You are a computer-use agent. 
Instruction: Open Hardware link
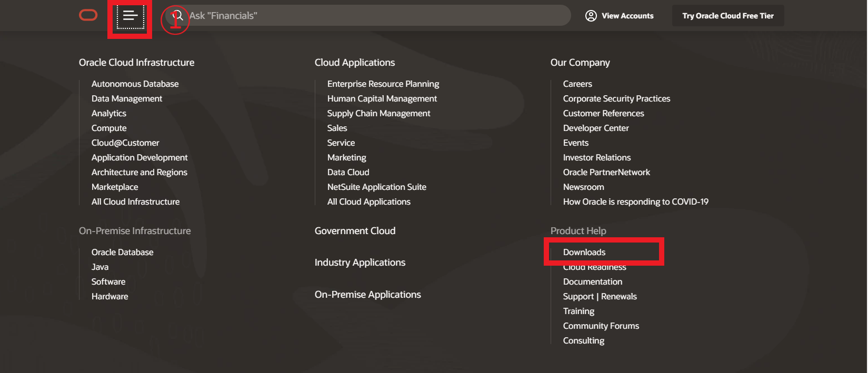click(x=110, y=296)
